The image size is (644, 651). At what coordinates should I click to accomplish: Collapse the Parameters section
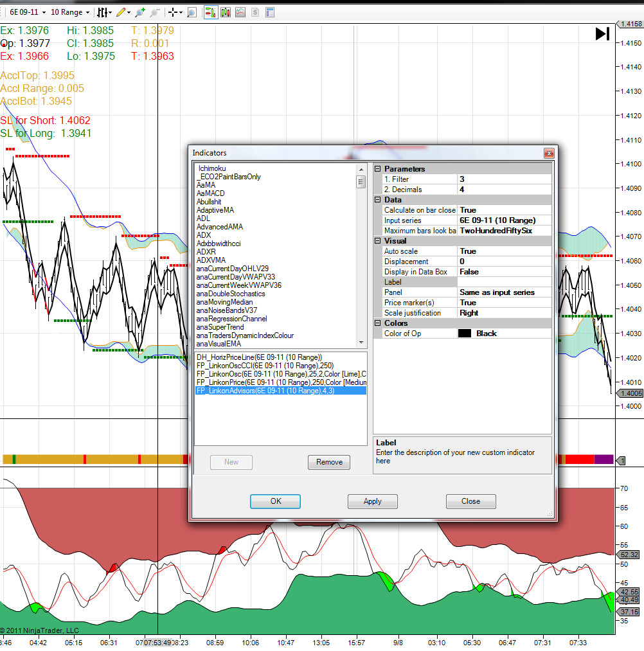[x=377, y=168]
